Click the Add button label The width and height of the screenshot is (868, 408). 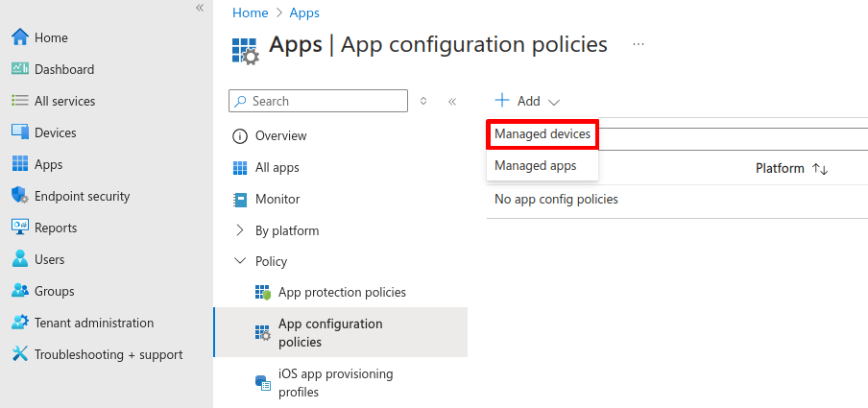point(529,102)
